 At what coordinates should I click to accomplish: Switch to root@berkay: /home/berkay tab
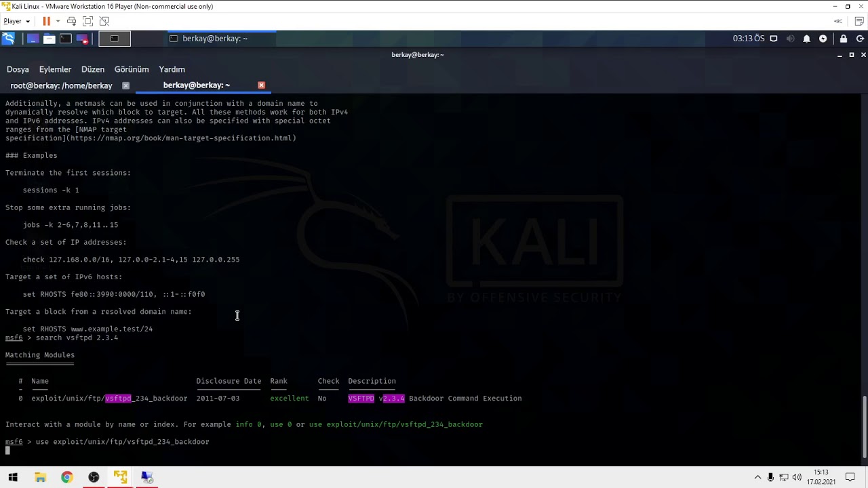(x=61, y=85)
